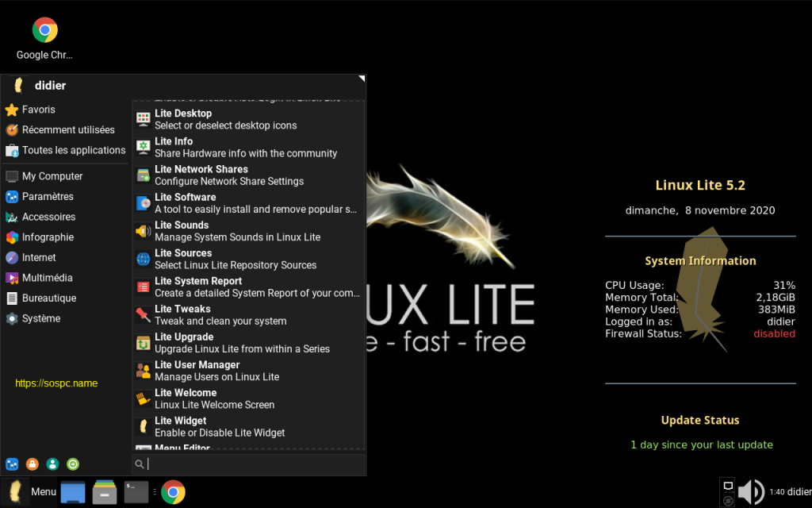
Task: Click the network monitor tray icon
Action: click(728, 487)
